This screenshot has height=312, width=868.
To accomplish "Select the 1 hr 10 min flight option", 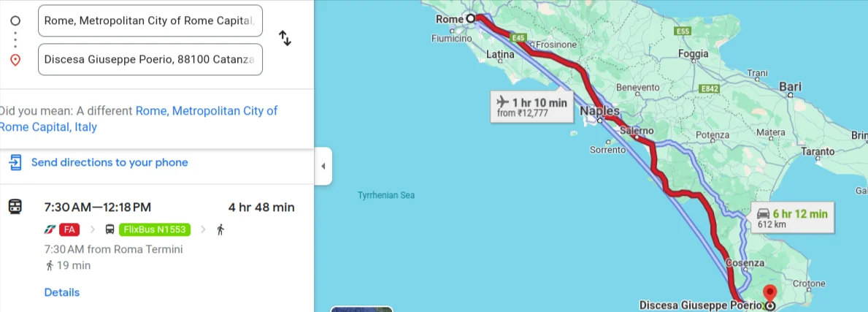I will click(531, 107).
